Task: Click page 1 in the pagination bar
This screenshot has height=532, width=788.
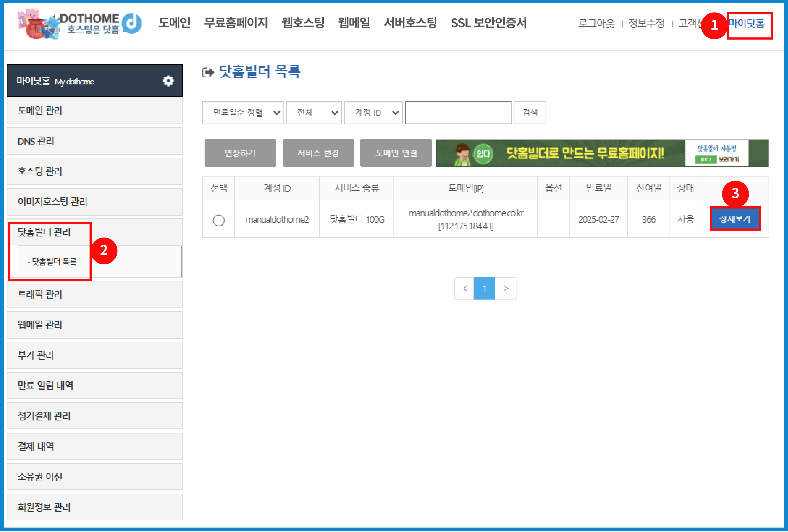Action: coord(485,288)
